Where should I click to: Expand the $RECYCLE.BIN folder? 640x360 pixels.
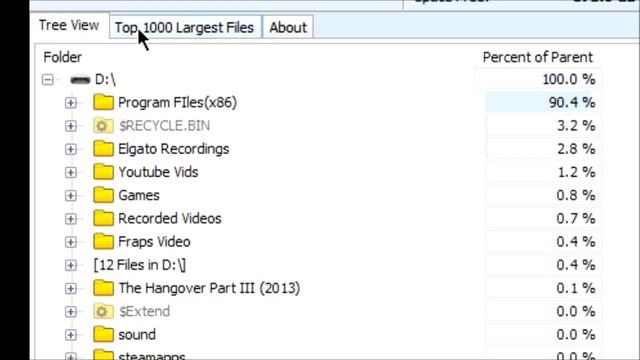pos(71,126)
